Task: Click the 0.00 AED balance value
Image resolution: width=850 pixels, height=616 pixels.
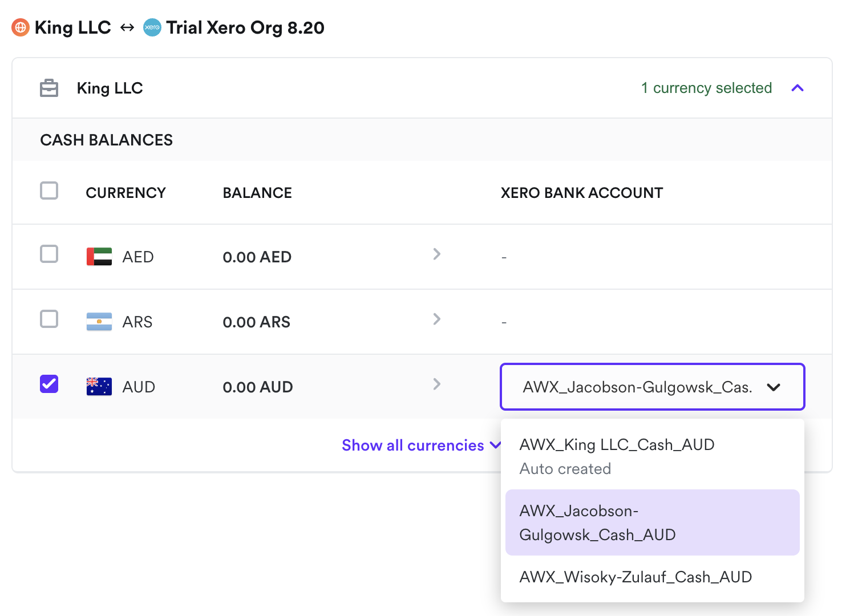Action: click(257, 257)
